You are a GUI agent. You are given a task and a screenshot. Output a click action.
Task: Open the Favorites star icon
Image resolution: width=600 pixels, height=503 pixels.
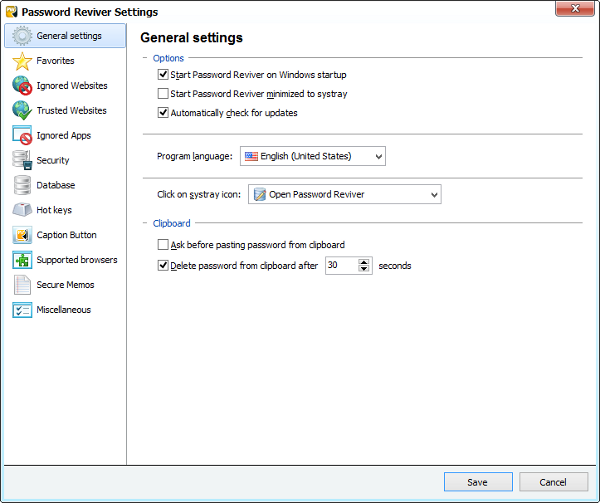pos(22,61)
